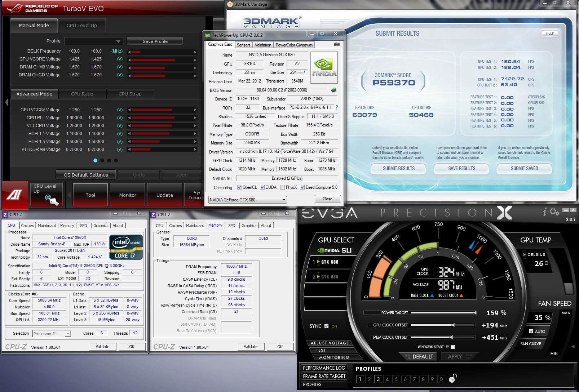Click Validate in the CPU-Z Memory window
579x392 pixels.
[x=251, y=347]
